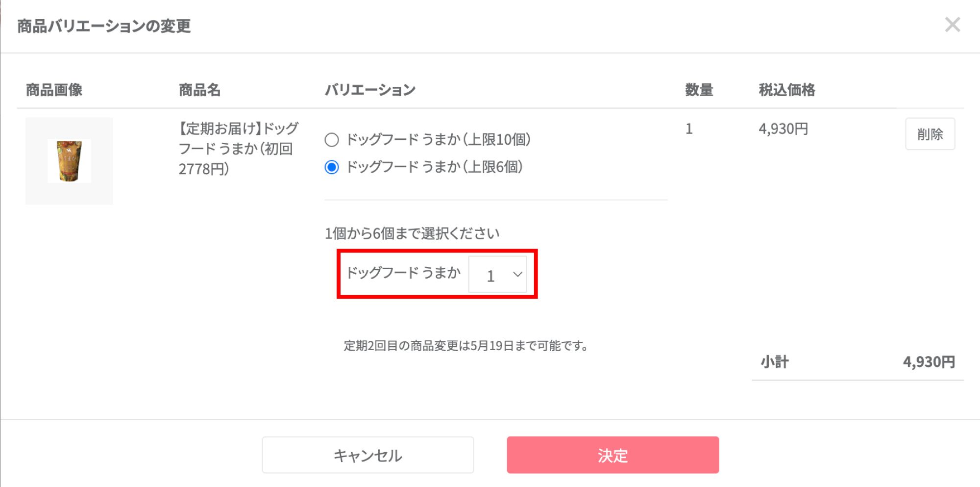Select the ドッグフード うまか(上限10個) radio option
The height and width of the screenshot is (487, 980).
pyautogui.click(x=332, y=140)
